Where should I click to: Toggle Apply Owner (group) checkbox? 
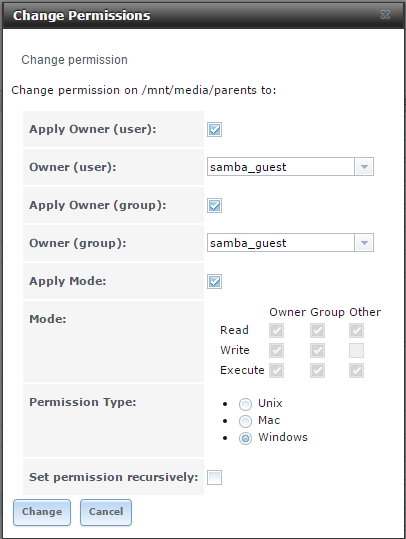pos(214,206)
